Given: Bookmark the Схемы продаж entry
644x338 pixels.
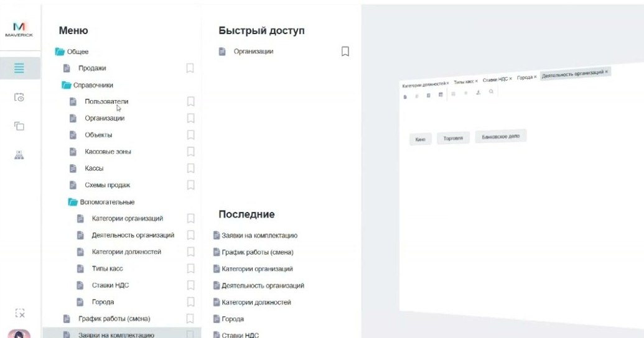Looking at the screenshot, I should (190, 185).
